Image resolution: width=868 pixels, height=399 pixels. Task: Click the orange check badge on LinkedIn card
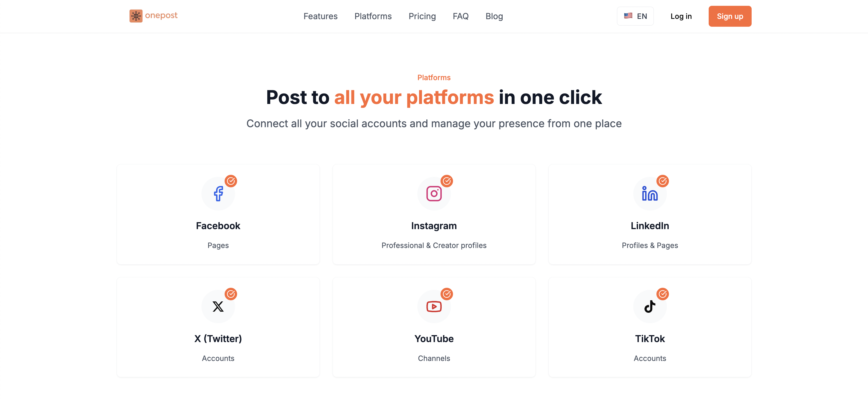coord(663,181)
